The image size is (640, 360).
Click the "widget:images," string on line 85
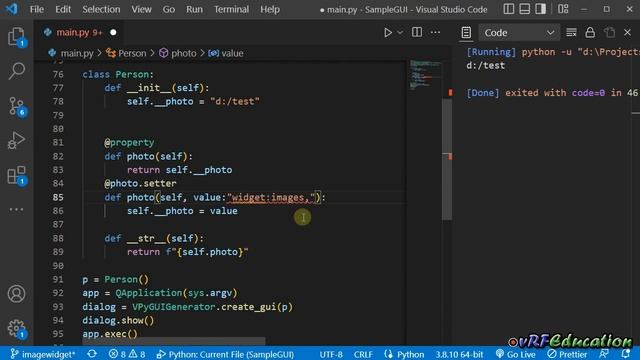(x=271, y=198)
